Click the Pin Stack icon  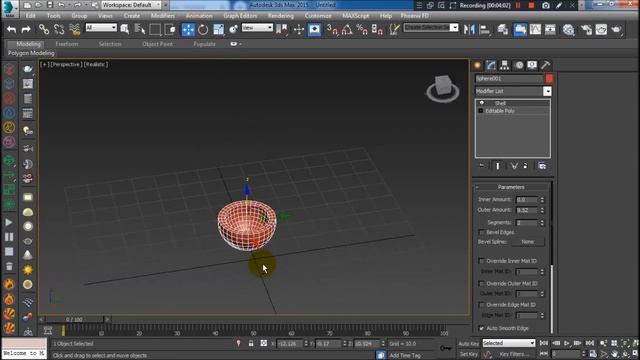tap(482, 166)
